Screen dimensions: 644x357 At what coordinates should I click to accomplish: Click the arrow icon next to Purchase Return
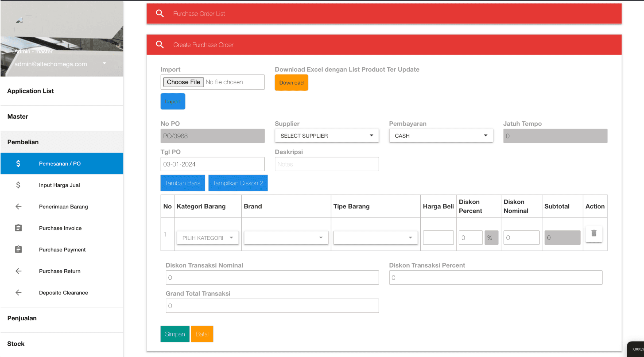point(18,271)
